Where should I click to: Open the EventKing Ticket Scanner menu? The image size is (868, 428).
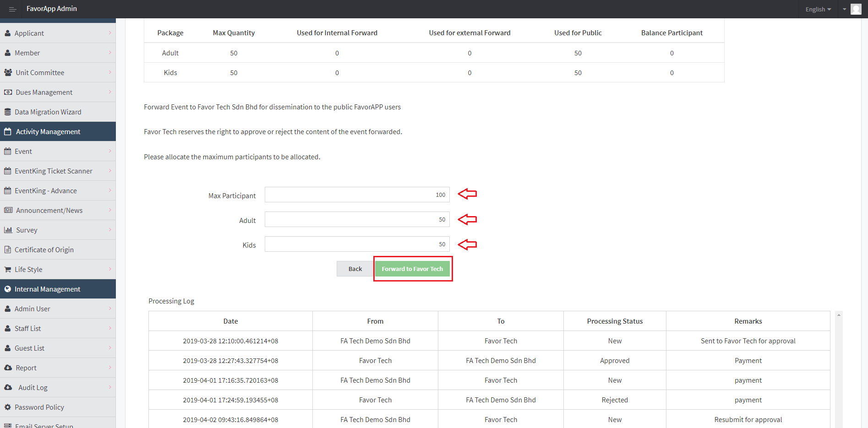tap(54, 171)
